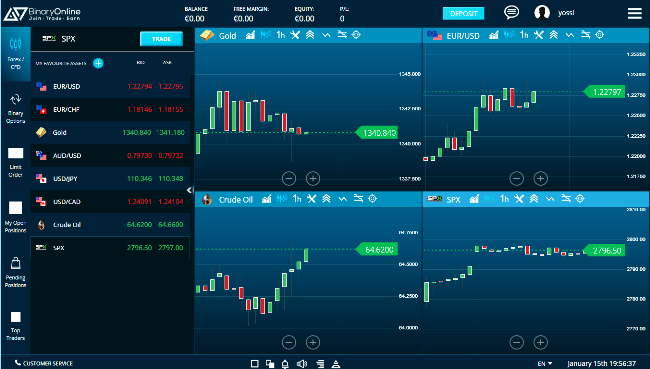650x369 pixels.
Task: Click notification bell in bottom bar
Action: 285,364
